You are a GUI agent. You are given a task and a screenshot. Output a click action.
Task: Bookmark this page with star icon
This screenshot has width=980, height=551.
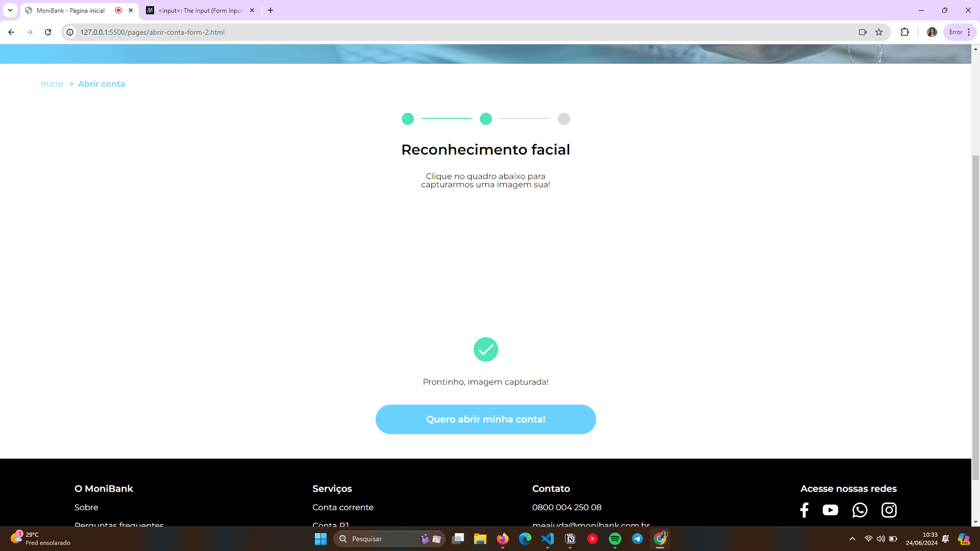click(x=879, y=32)
